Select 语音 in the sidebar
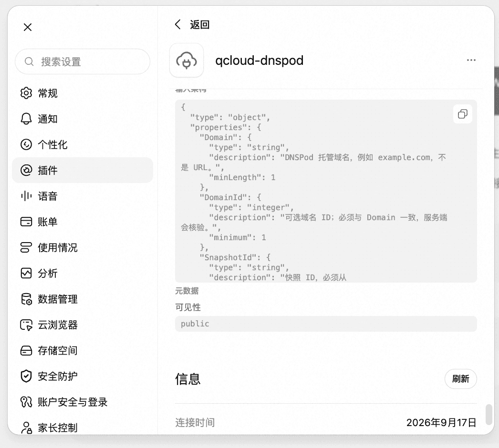499x448 pixels. point(83,196)
